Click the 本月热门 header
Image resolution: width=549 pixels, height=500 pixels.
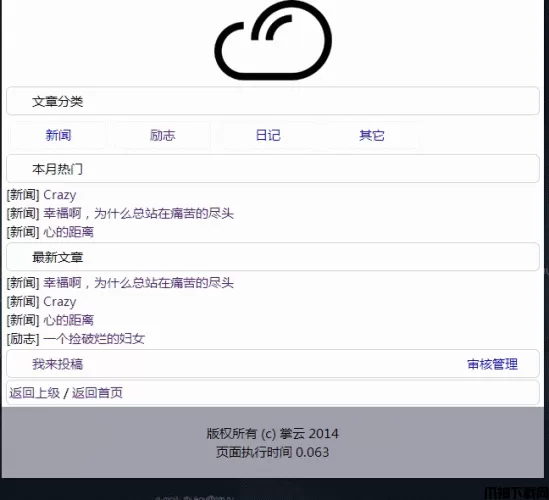(273, 168)
